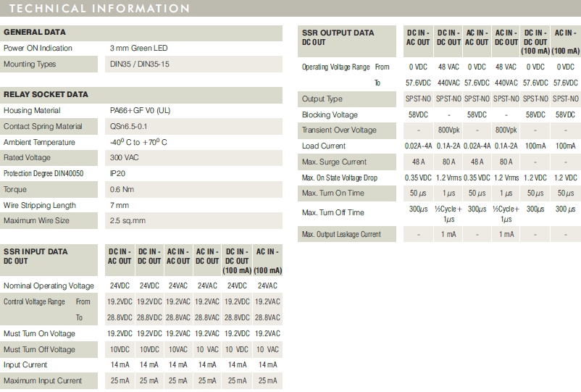This screenshot has width=581, height=392.
Task: Click the Technical Information title bar
Action: click(x=99, y=9)
